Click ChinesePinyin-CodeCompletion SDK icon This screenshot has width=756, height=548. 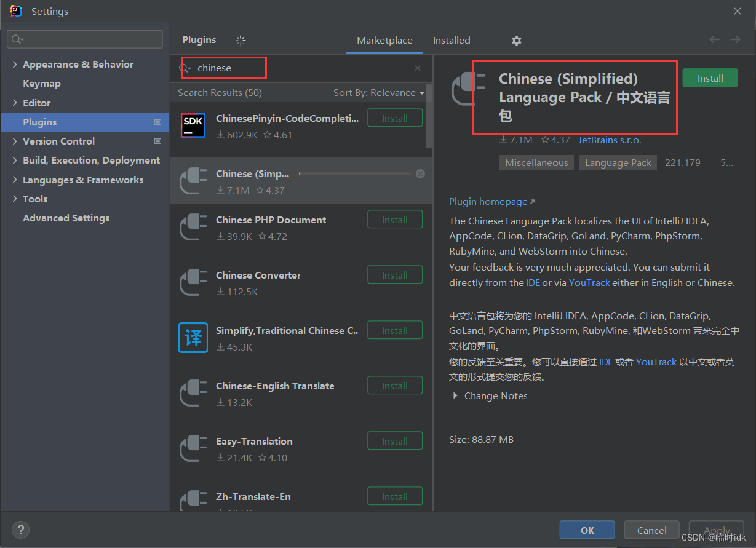[193, 125]
